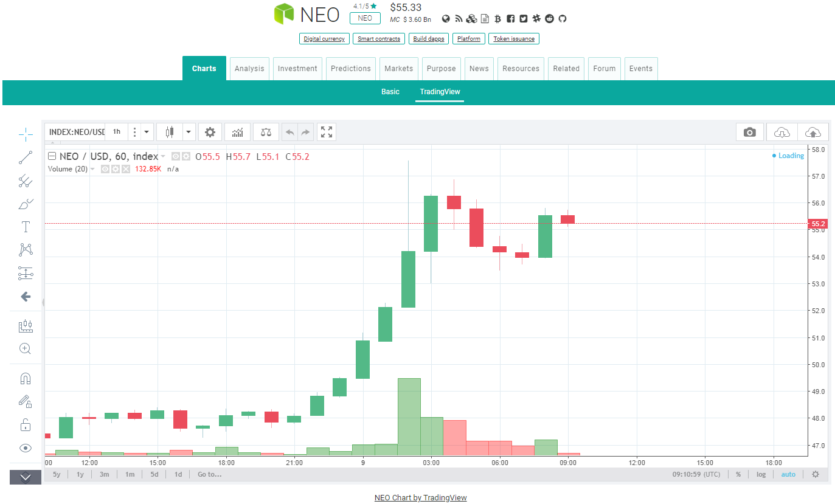Take a chart snapshot with camera icon

[750, 132]
